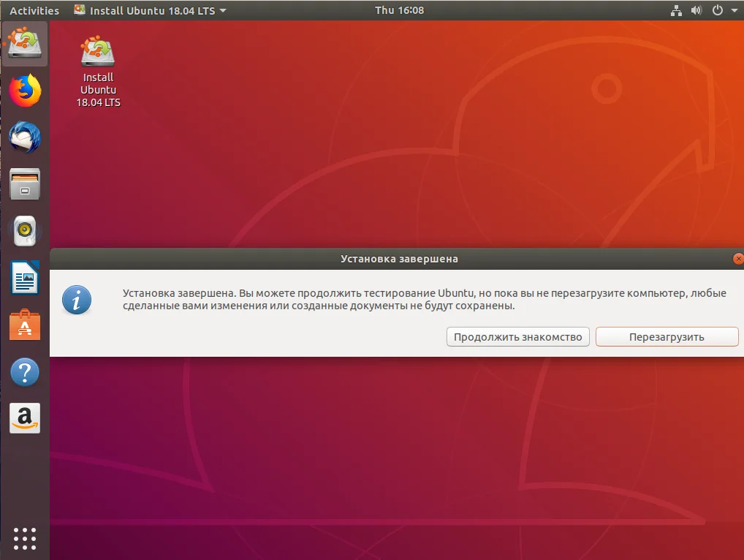Open the Thu 16:08 clock menu
The image size is (744, 560).
tap(399, 10)
